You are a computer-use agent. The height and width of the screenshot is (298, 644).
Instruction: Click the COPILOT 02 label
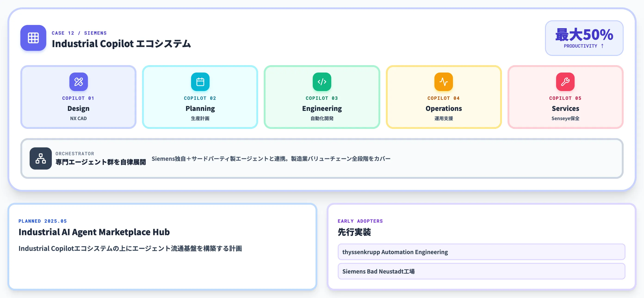pyautogui.click(x=200, y=98)
